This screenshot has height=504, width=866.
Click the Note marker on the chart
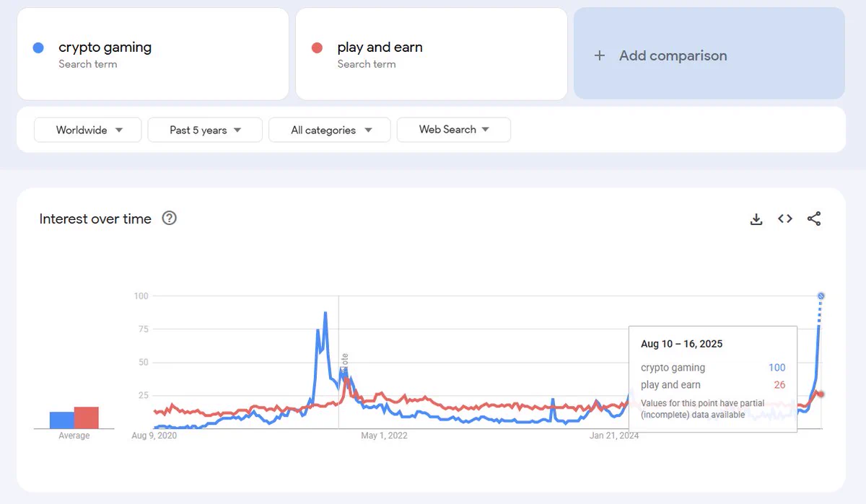tap(345, 363)
